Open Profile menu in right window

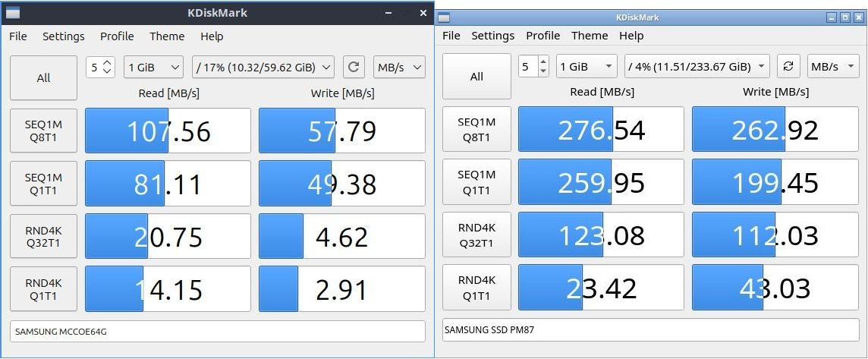tap(543, 36)
